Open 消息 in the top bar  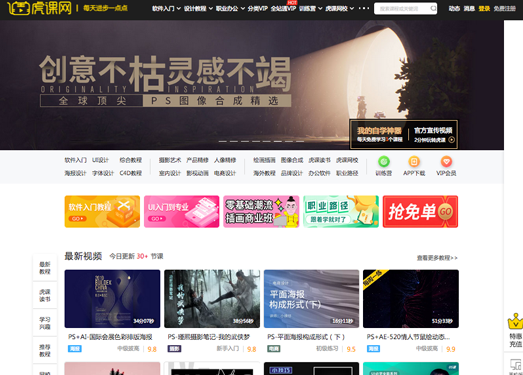(469, 9)
